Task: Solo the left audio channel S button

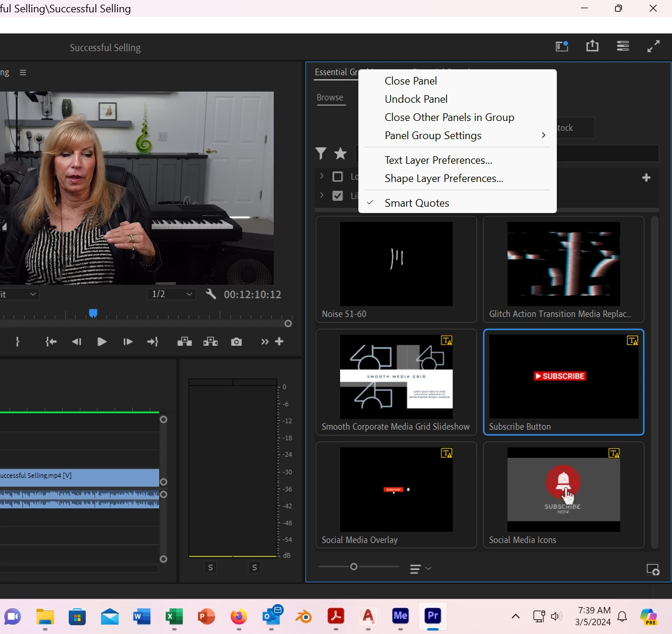Action: coord(210,567)
